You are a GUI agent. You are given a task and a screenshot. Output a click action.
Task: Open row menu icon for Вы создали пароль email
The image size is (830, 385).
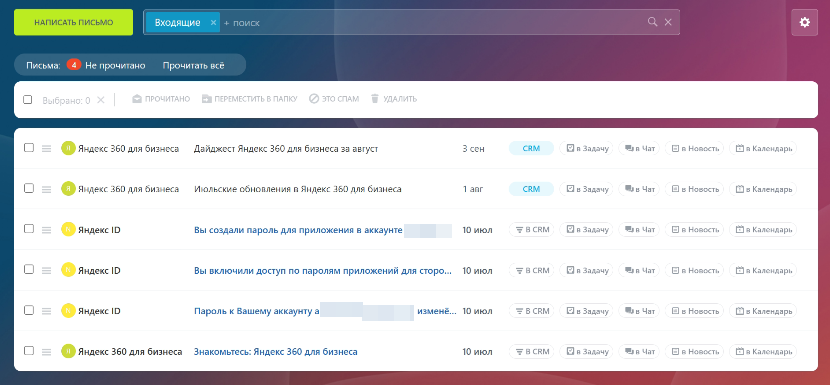tap(47, 230)
